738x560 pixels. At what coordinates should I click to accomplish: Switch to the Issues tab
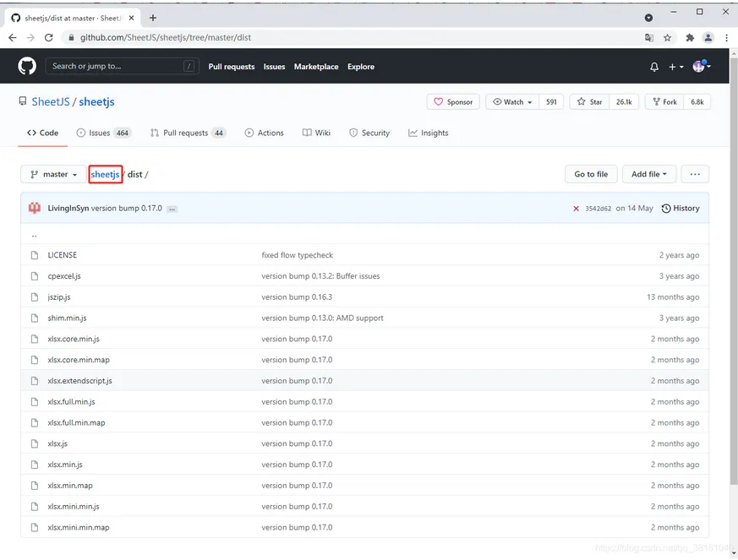(104, 133)
